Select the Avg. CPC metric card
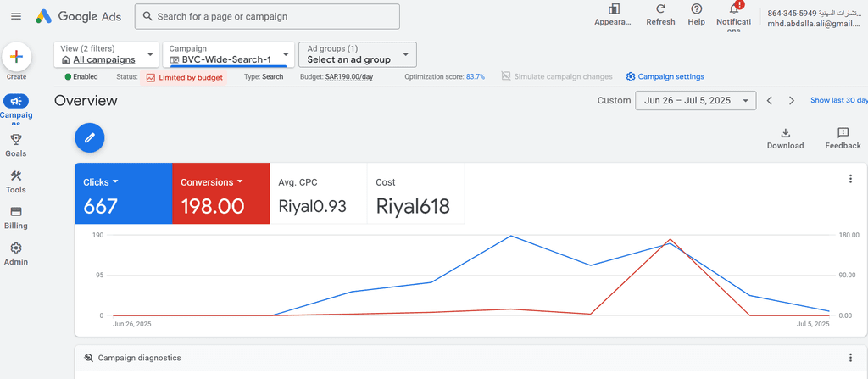Image resolution: width=868 pixels, height=379 pixels. 318,195
